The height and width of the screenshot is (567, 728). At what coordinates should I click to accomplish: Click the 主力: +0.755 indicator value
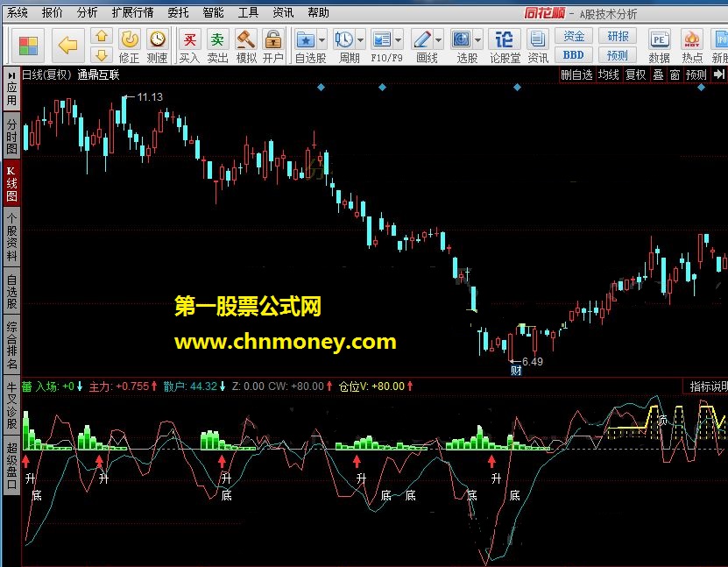pyautogui.click(x=123, y=386)
